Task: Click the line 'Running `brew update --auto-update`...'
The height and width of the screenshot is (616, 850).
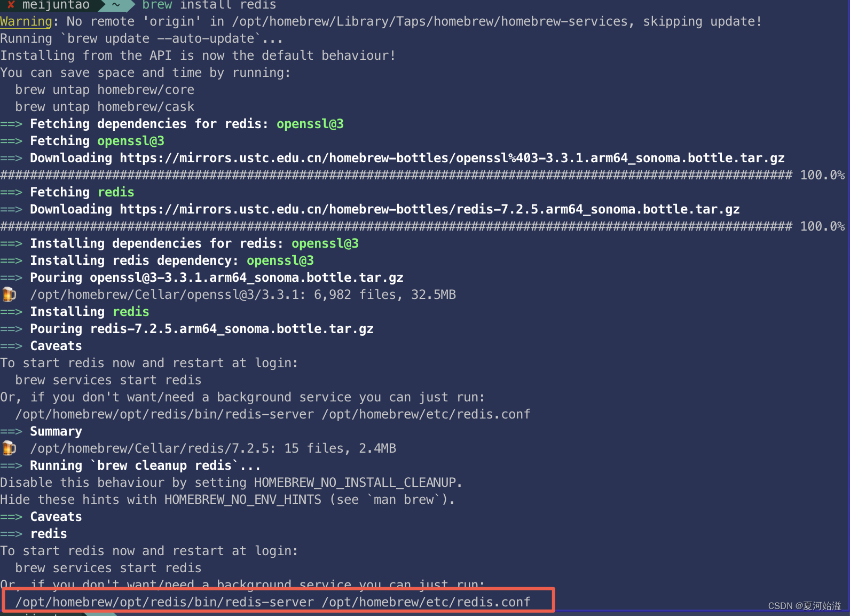Action: (141, 38)
